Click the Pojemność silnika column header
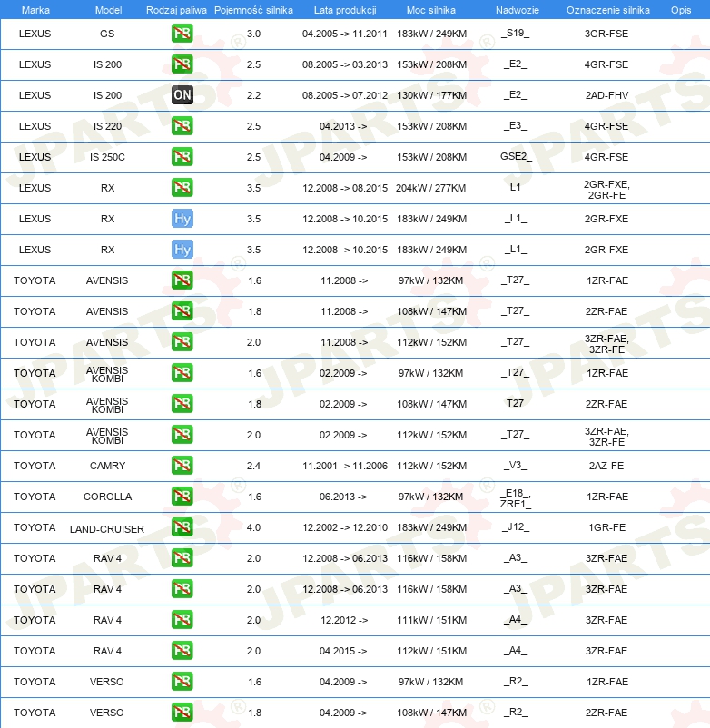The width and height of the screenshot is (710, 728). 253,10
